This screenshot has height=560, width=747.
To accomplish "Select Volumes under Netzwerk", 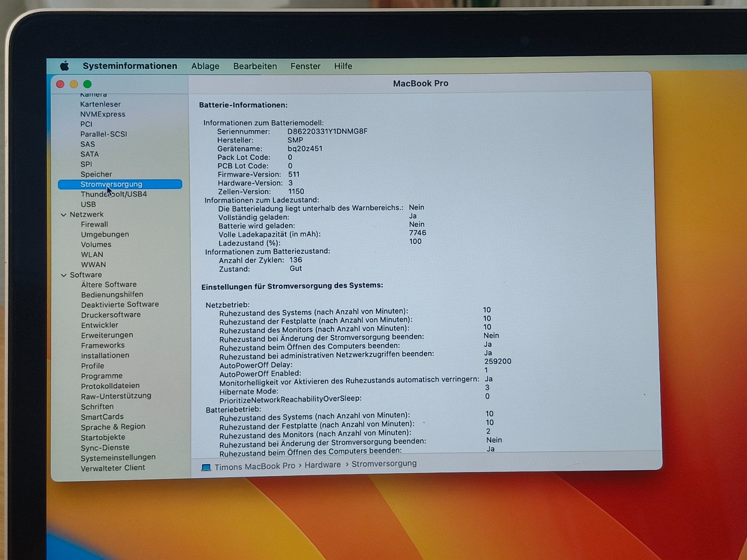I will pos(96,245).
